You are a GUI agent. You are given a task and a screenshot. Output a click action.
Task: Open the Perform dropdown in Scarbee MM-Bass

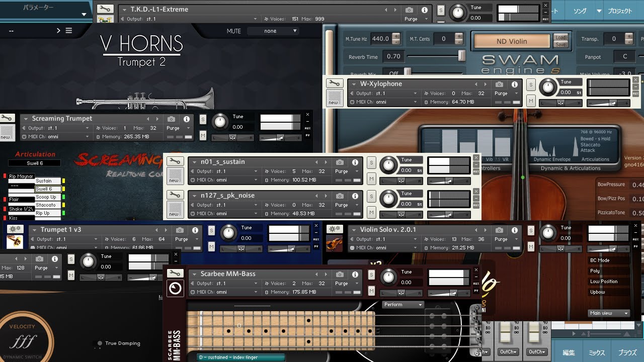[x=404, y=305]
